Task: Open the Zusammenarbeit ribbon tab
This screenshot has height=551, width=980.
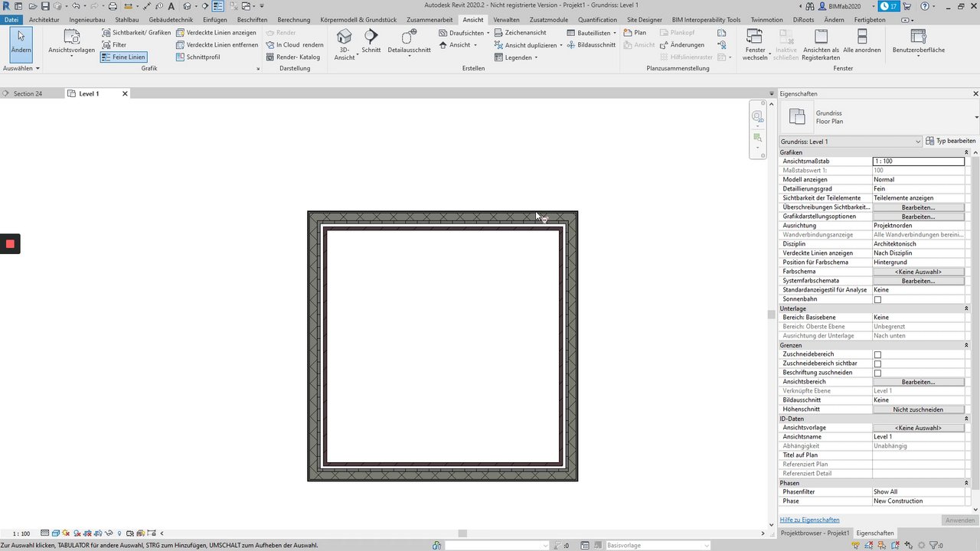Action: (x=431, y=20)
